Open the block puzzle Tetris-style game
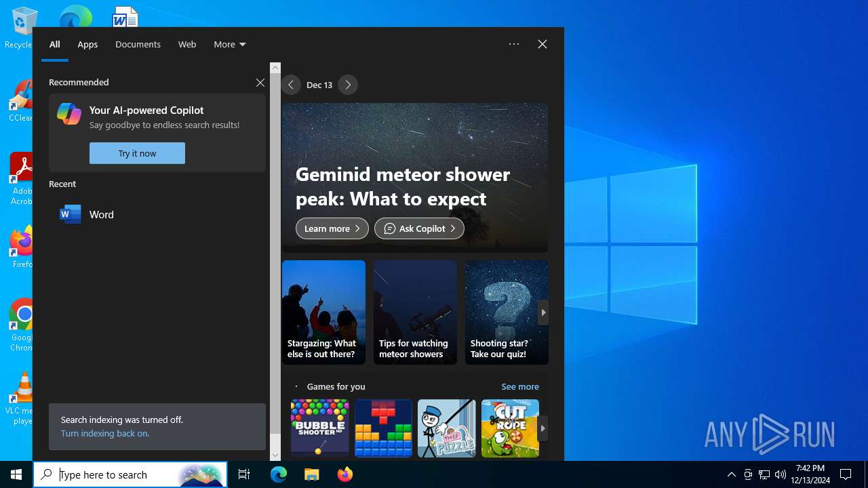This screenshot has width=868, height=488. pyautogui.click(x=383, y=428)
